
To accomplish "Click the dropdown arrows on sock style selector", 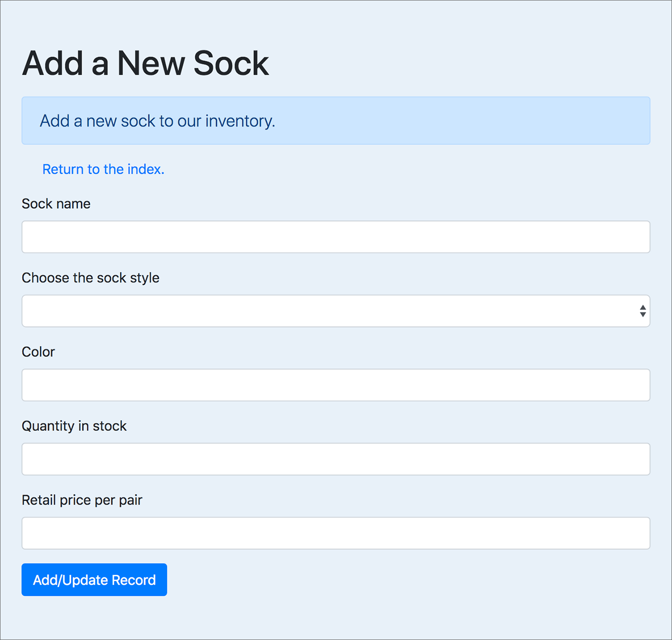I will click(x=642, y=311).
